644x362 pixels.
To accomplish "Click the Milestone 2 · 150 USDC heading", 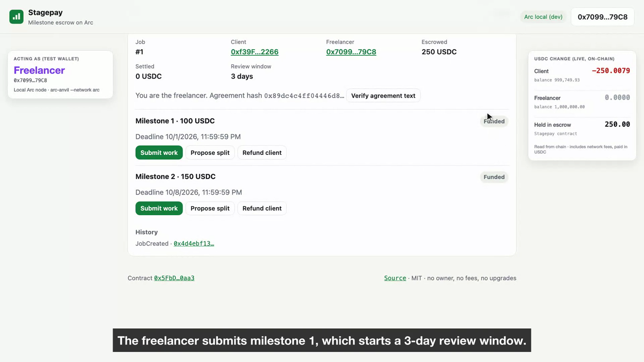I will click(x=176, y=177).
